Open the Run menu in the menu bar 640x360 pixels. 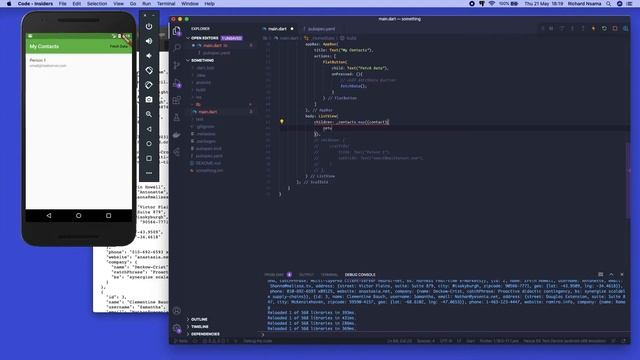click(x=147, y=4)
